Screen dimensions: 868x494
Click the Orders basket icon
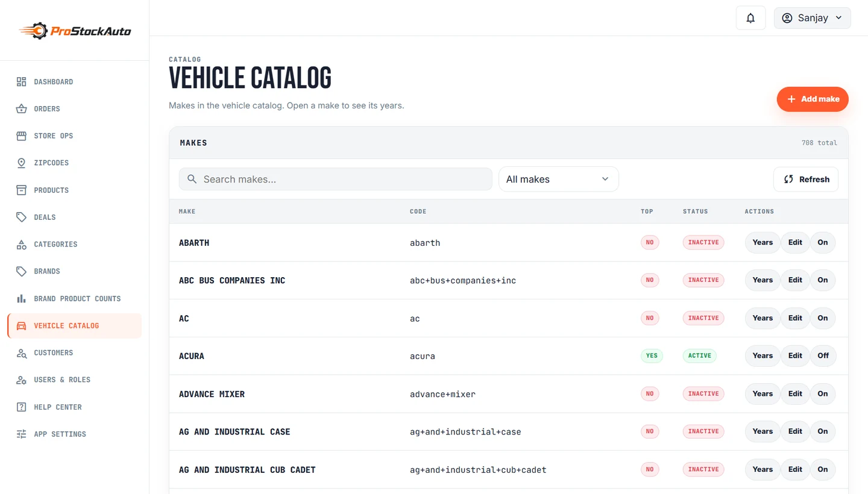(22, 109)
